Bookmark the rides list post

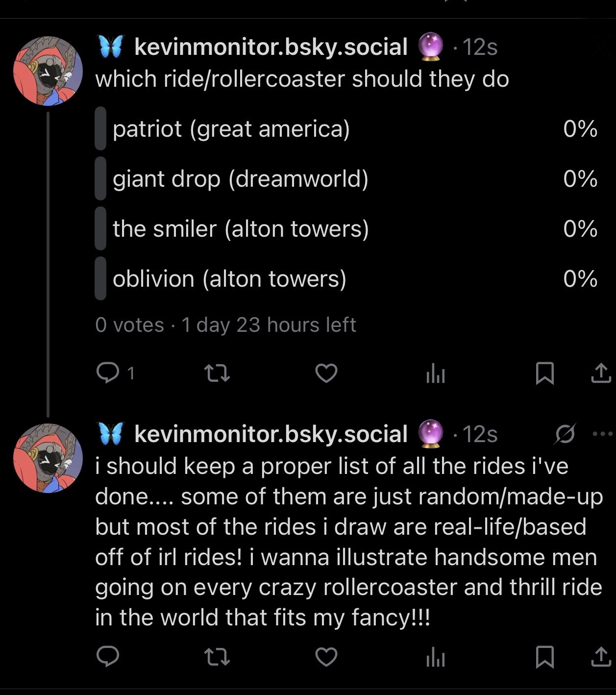click(x=544, y=657)
